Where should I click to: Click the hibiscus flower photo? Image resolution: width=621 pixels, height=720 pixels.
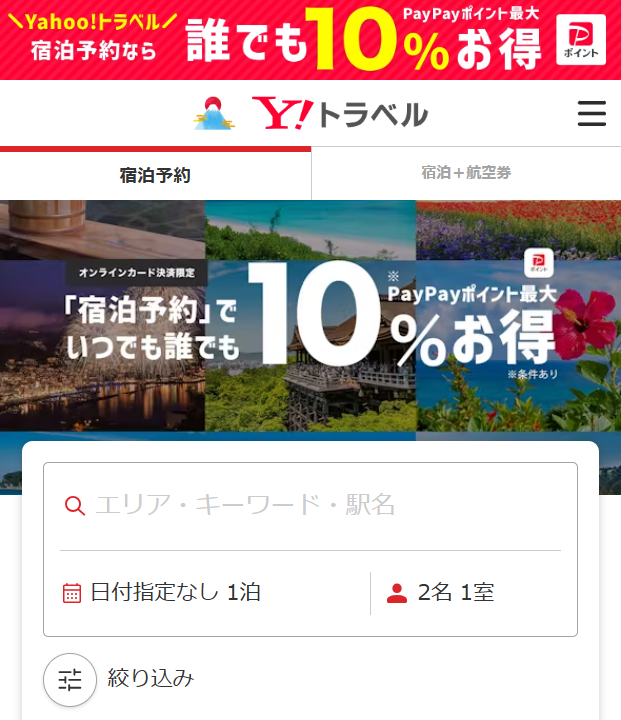point(518,345)
